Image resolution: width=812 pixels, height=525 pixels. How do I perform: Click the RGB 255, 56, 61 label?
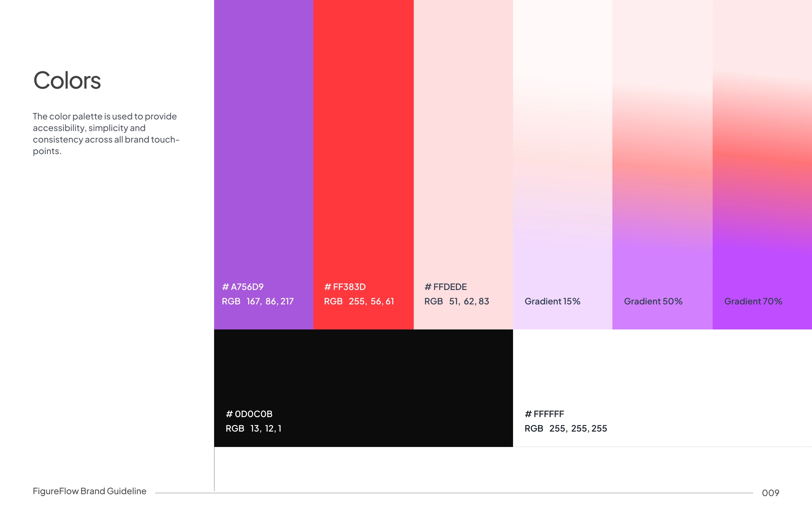click(358, 302)
